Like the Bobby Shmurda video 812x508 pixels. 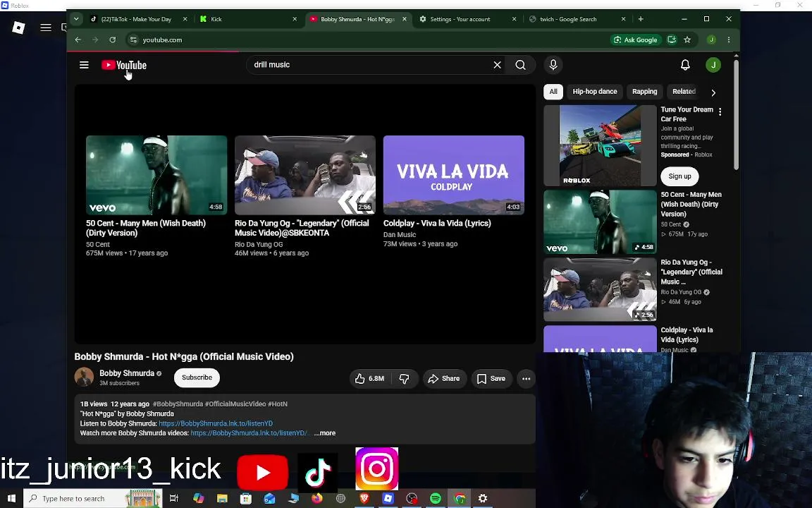[x=370, y=378]
